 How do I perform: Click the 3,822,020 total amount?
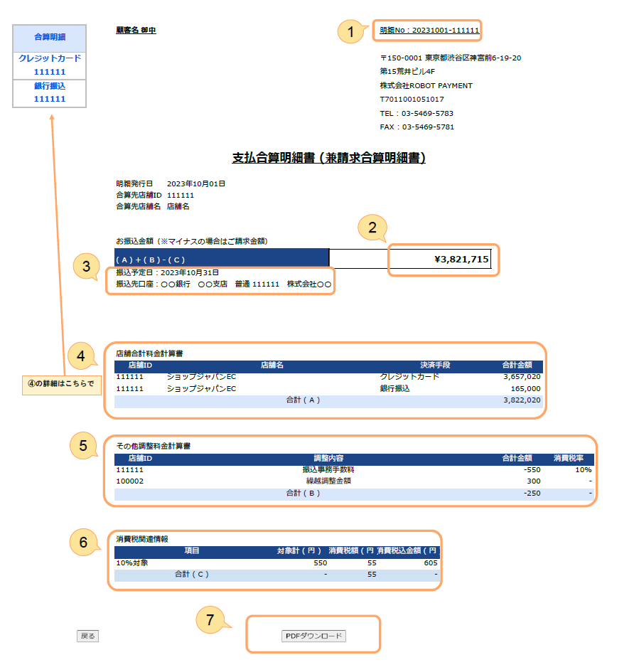[x=522, y=400]
